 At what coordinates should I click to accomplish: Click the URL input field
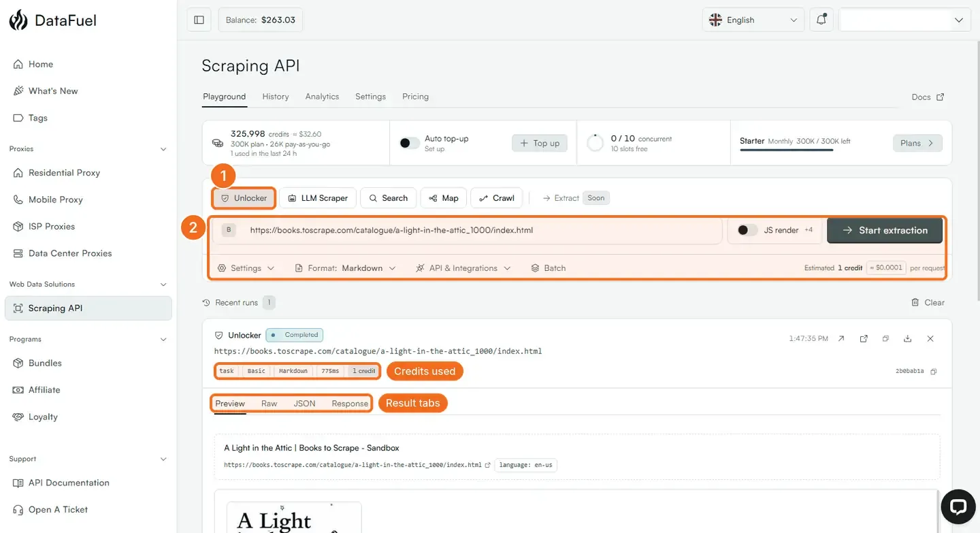(467, 230)
